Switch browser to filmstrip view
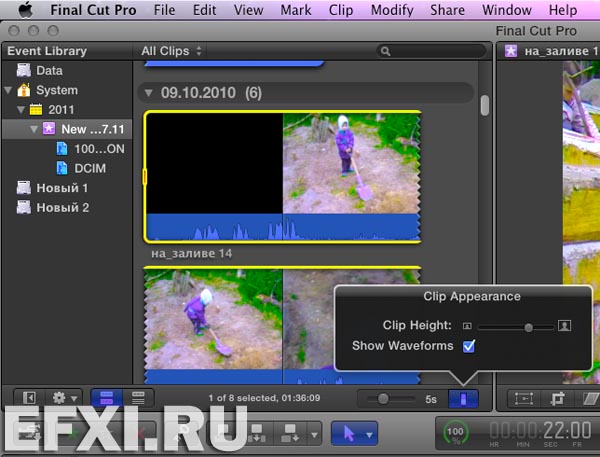Screen dimensions: 600x457 (x=106, y=398)
